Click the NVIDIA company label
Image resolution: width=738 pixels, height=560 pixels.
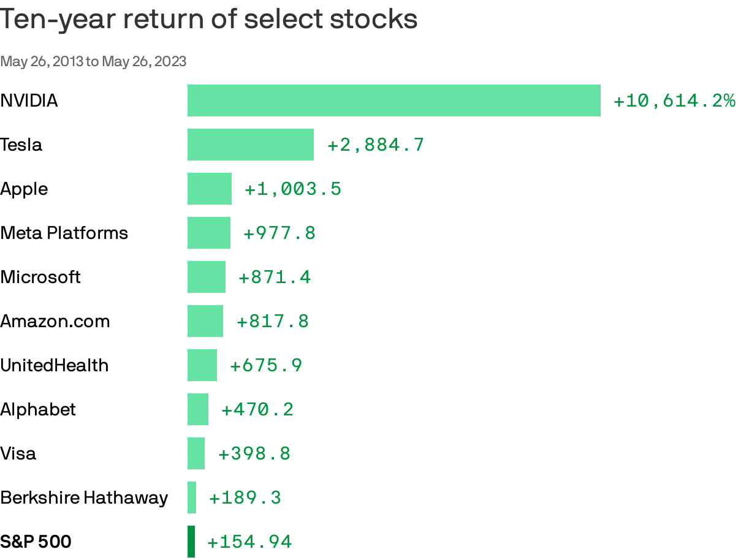pyautogui.click(x=29, y=100)
